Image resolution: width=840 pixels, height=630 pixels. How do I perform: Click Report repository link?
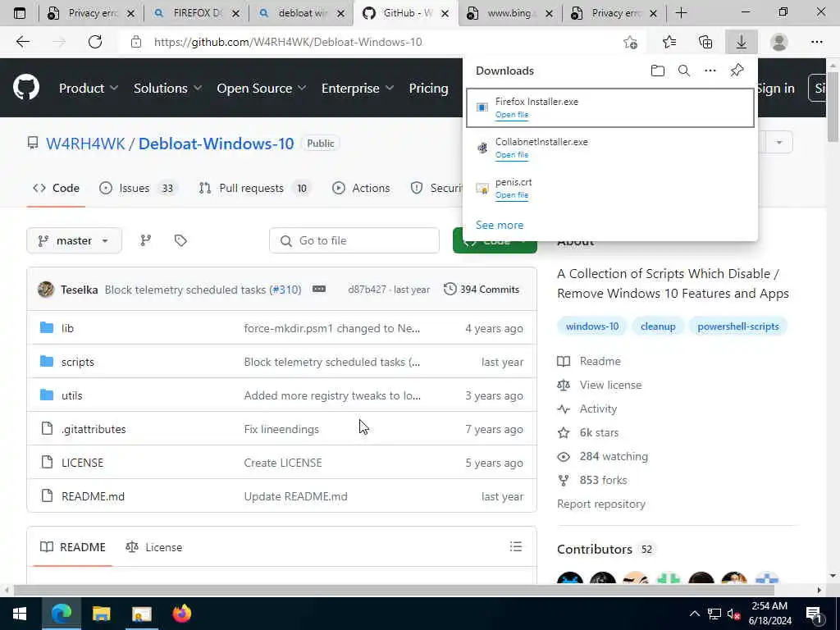pyautogui.click(x=601, y=504)
